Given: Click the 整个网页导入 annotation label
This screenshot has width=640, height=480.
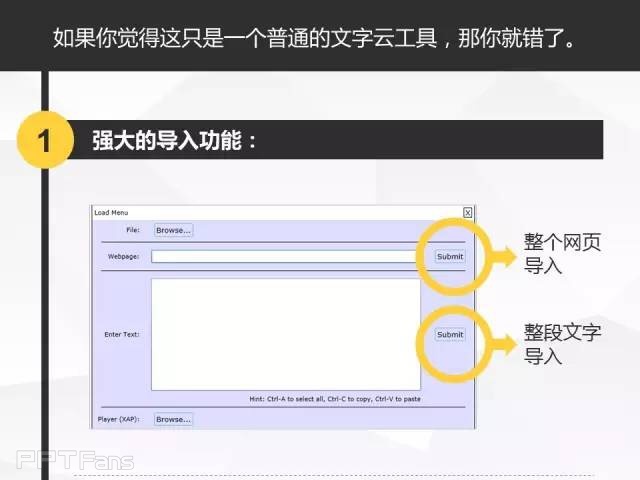Looking at the screenshot, I should click(562, 254).
